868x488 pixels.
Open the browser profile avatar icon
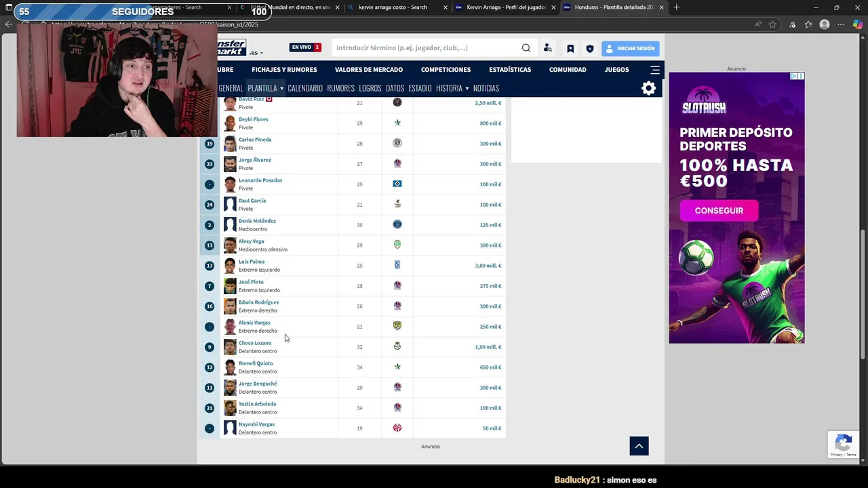825,24
